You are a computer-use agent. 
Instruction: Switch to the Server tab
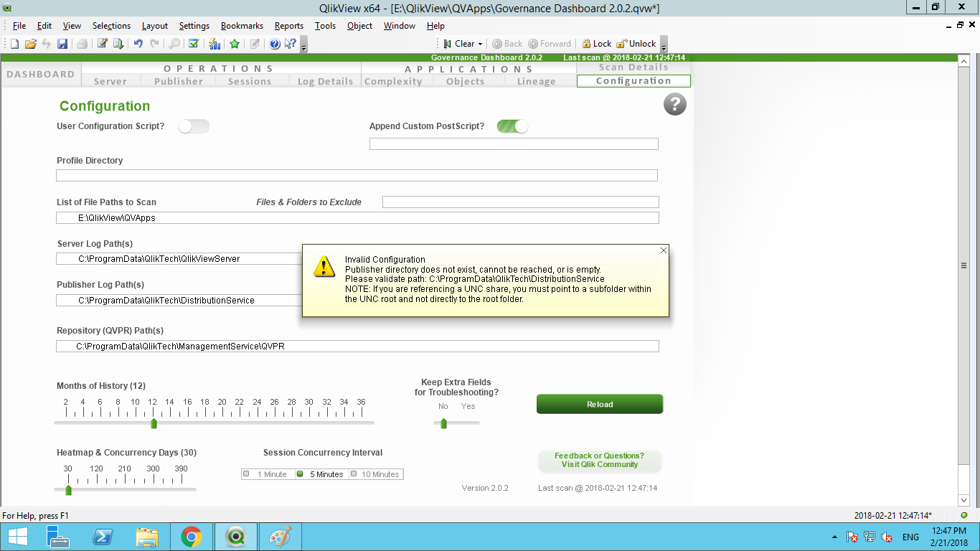(110, 81)
